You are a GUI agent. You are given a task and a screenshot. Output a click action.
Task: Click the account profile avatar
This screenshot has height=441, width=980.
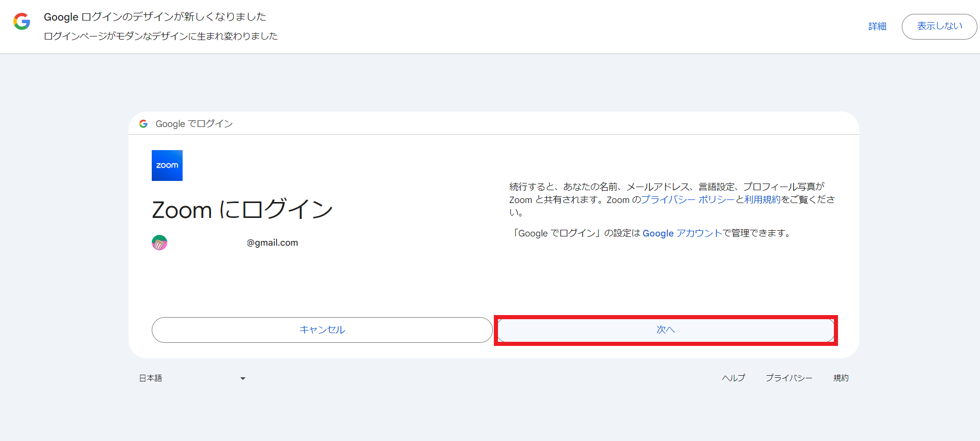click(x=159, y=243)
